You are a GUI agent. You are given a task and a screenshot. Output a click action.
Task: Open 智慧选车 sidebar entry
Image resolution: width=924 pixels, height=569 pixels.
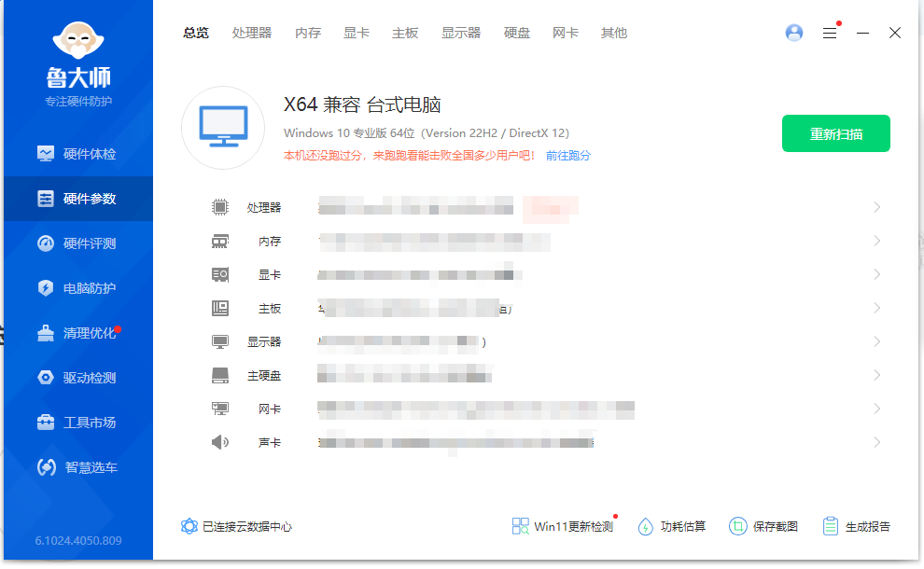(x=78, y=467)
